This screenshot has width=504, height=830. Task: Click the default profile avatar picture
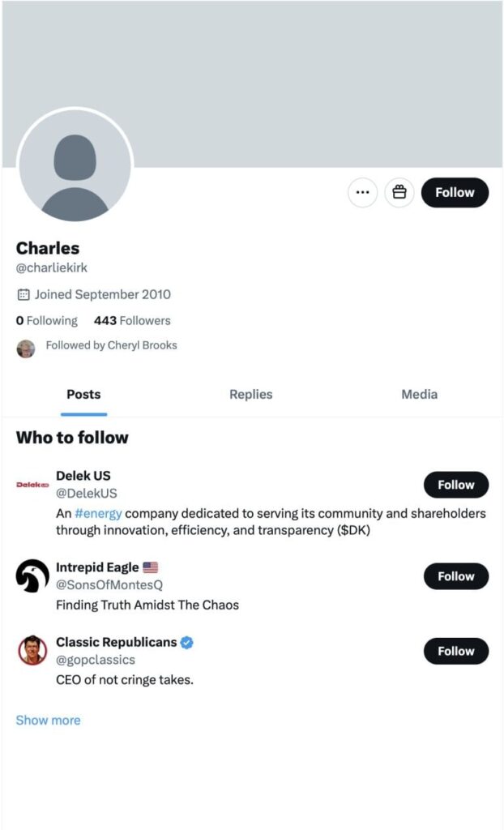click(75, 167)
